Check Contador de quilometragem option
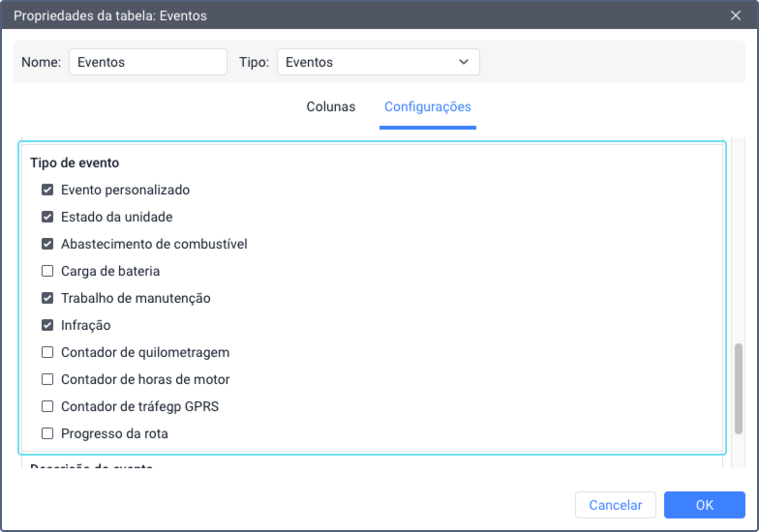 [47, 353]
